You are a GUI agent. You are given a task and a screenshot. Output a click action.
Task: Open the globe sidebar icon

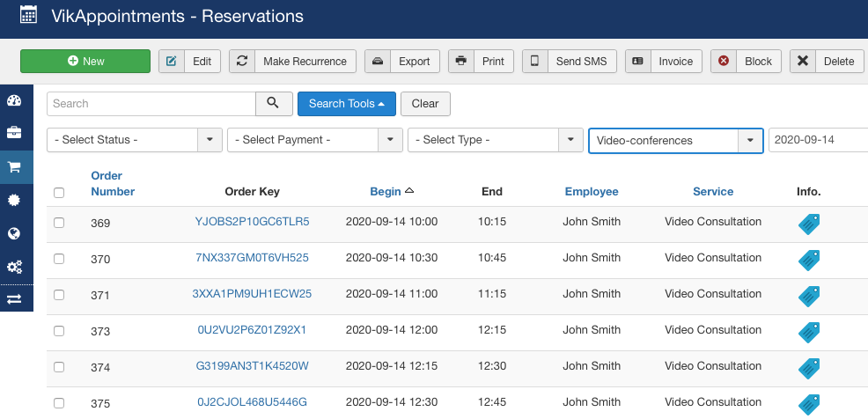tap(14, 233)
